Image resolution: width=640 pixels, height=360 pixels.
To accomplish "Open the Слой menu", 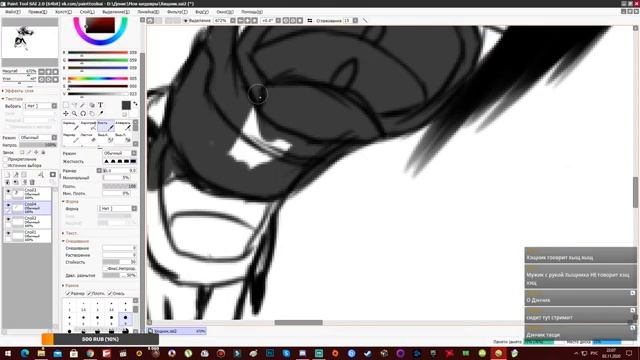I will (x=87, y=12).
